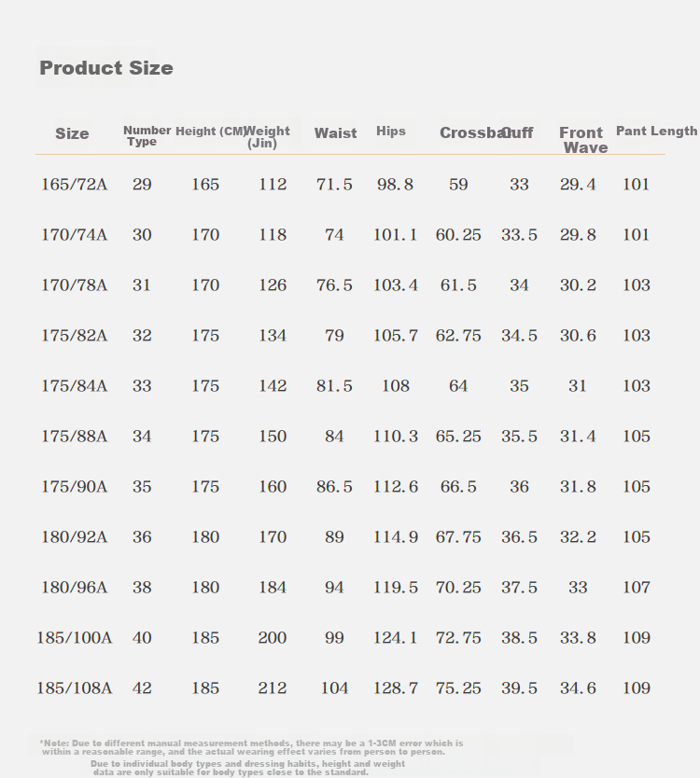
Task: Click the measurement error note text
Action: (x=252, y=747)
